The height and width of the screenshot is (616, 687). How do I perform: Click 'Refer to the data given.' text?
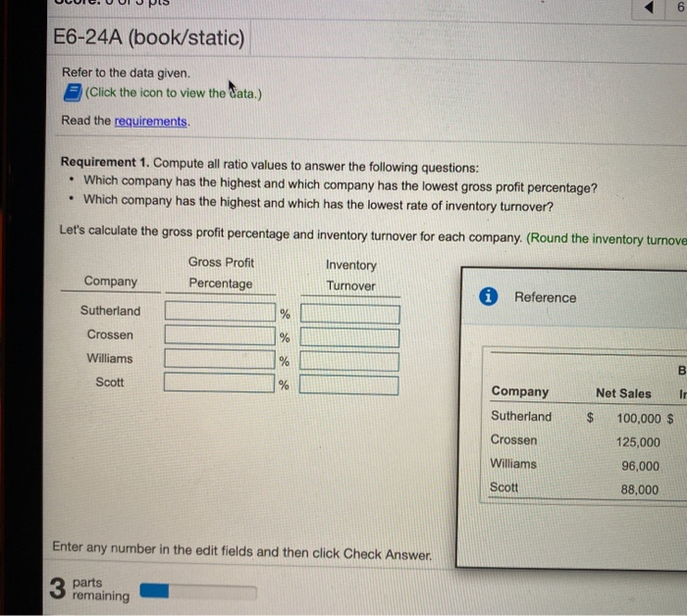pyautogui.click(x=127, y=73)
